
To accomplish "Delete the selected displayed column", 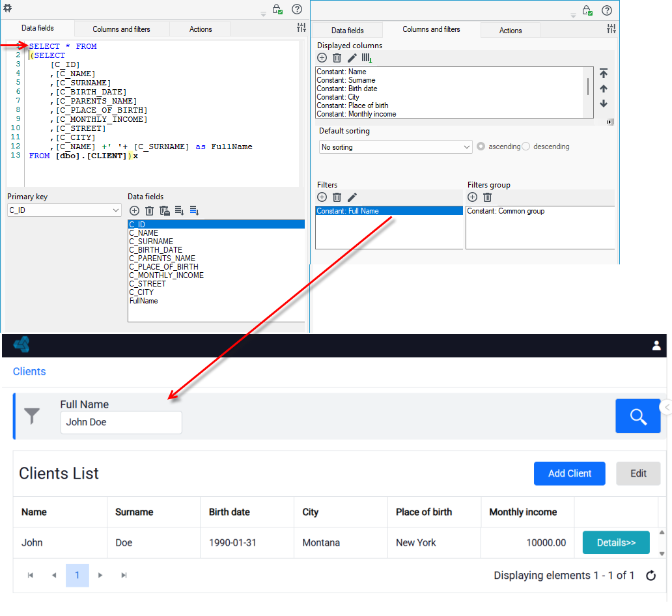I will [337, 58].
